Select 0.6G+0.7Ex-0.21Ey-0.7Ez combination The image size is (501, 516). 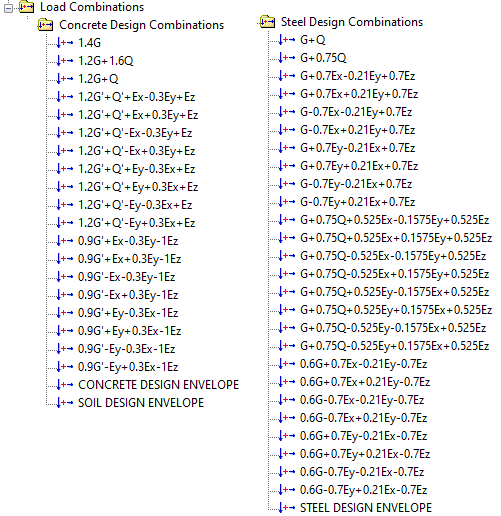point(364,364)
